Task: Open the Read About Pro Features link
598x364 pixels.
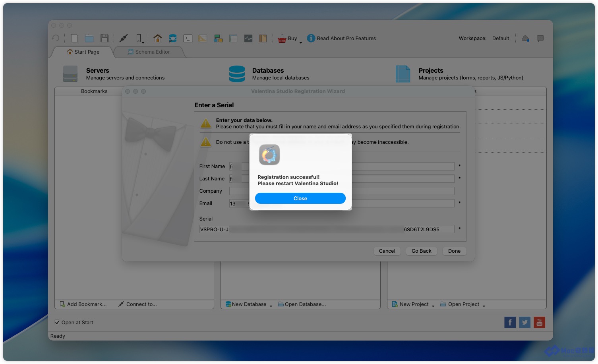Action: pos(346,39)
